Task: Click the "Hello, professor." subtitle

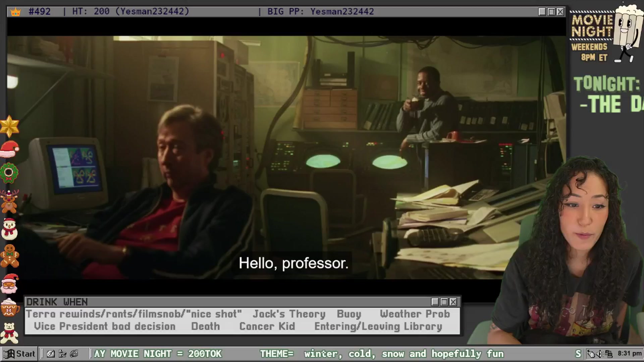Action: coord(293,263)
